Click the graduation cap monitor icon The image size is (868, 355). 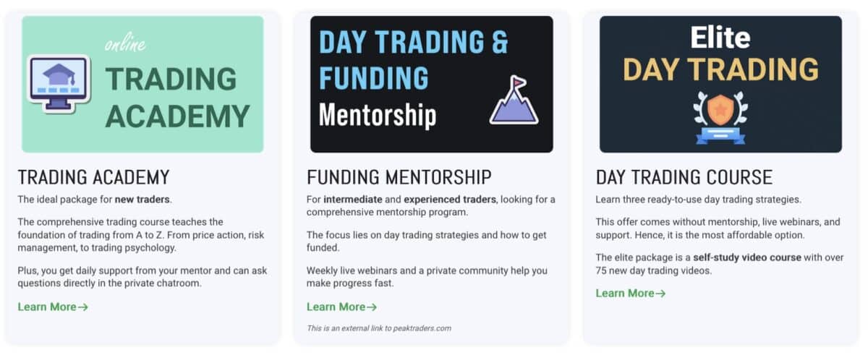click(x=58, y=83)
